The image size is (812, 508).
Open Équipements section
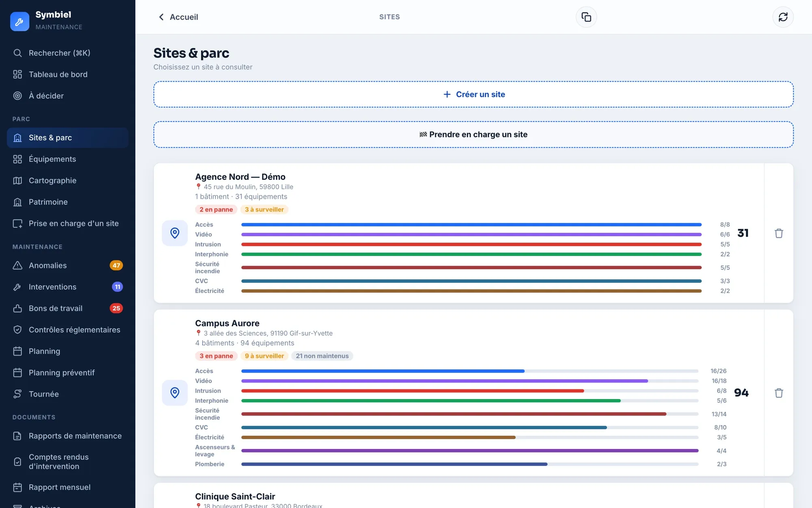[67, 159]
